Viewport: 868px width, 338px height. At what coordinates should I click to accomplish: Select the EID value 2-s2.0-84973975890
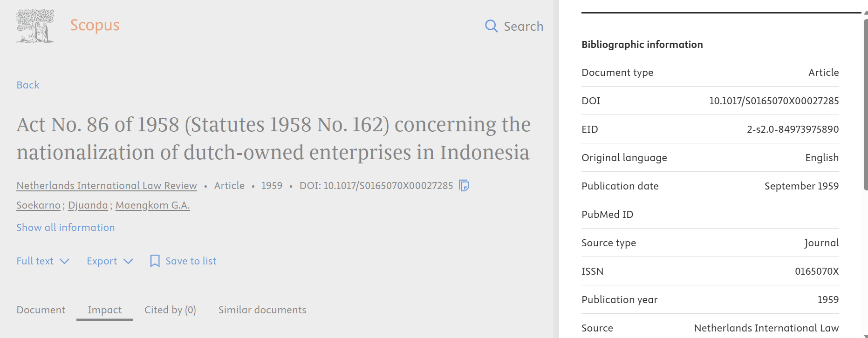pos(793,129)
